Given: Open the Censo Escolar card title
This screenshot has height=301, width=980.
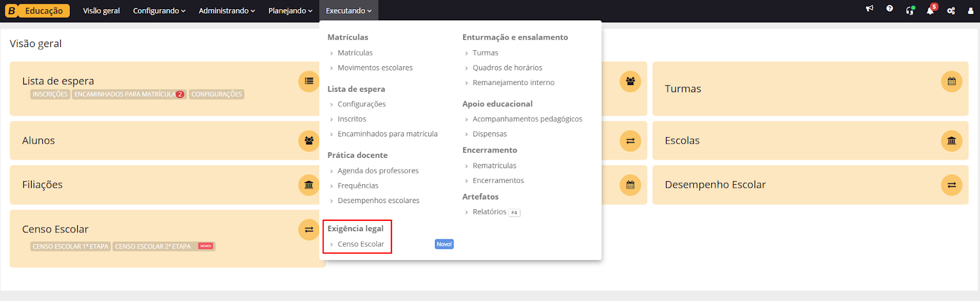Looking at the screenshot, I should [x=55, y=229].
